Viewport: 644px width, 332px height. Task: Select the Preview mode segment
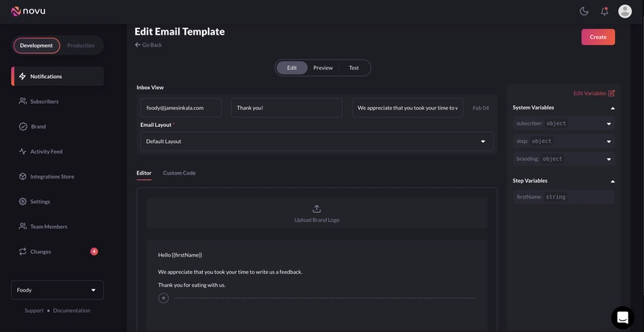[x=323, y=68]
